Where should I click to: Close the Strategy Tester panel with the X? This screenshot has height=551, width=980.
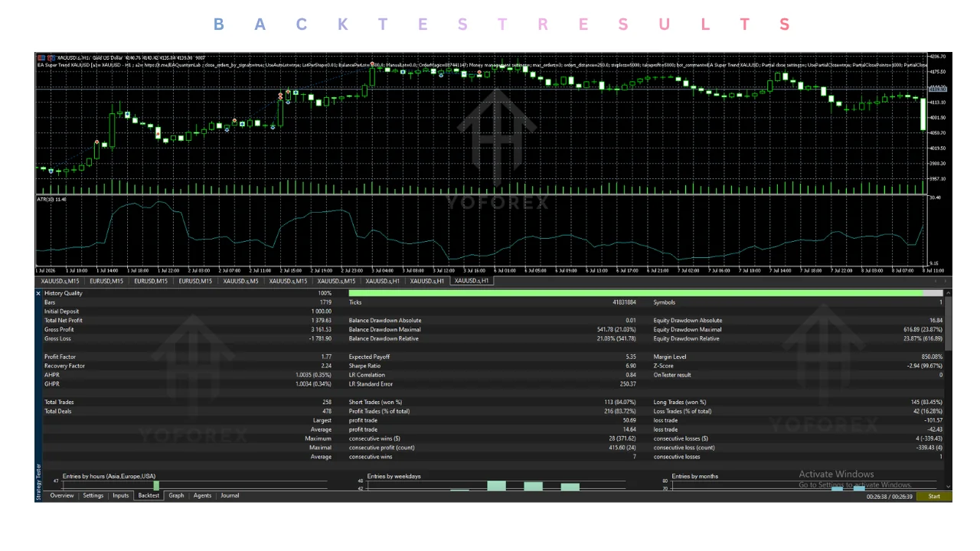coord(38,293)
